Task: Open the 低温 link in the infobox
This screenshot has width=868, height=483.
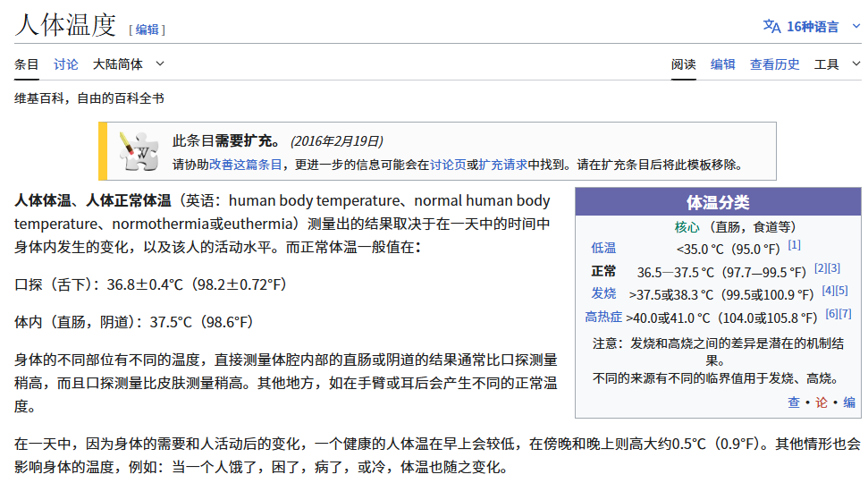Action: pos(603,248)
